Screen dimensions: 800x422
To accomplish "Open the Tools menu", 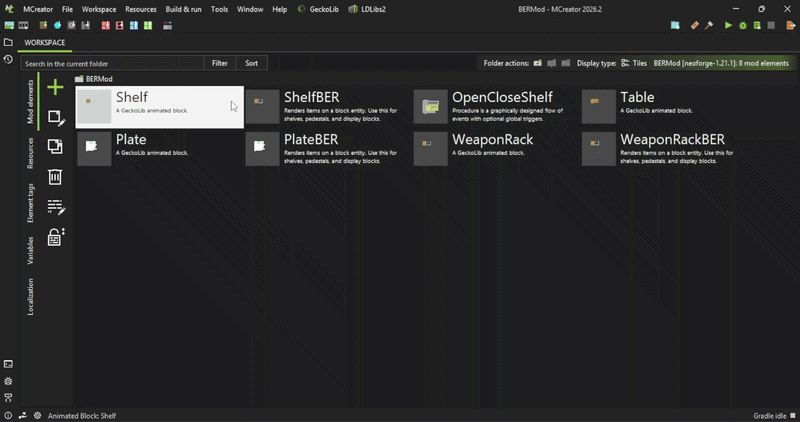I will pyautogui.click(x=219, y=9).
